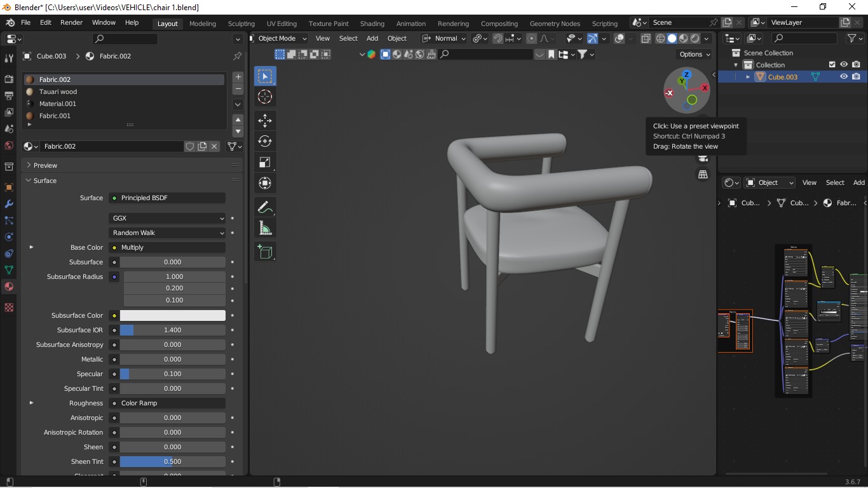
Task: Open the viewport Add menu
Action: (372, 39)
